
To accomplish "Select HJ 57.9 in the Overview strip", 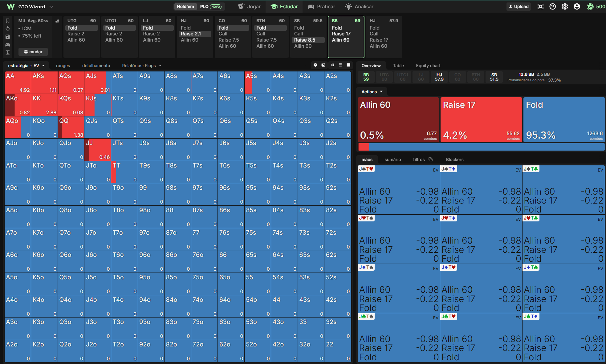I will coord(439,77).
